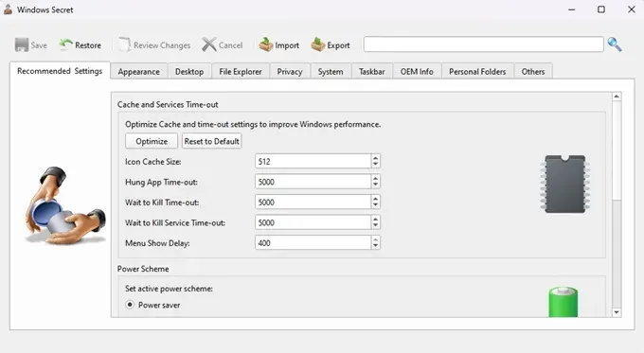Click the "Cache and Services Time-out" heading
644x353 pixels.
(168, 104)
